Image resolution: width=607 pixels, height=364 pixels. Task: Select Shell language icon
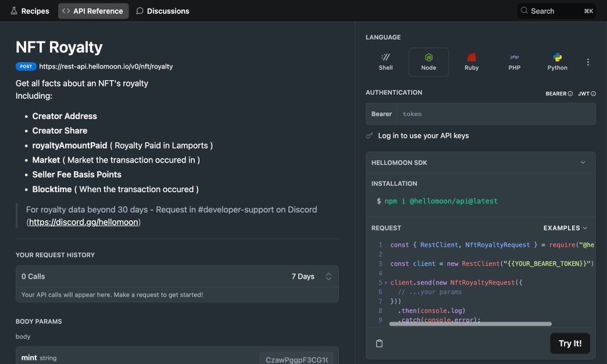pos(385,62)
